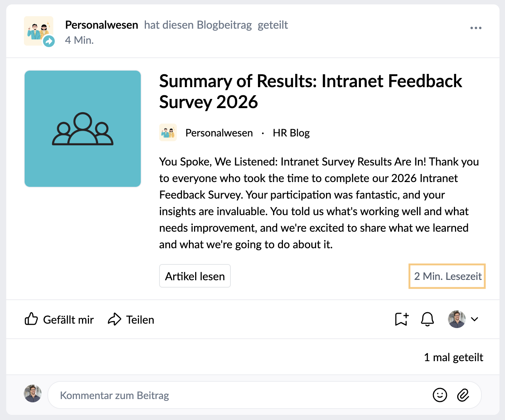Click the Personalwesen avatar in the post header
The image size is (505, 420).
pyautogui.click(x=39, y=31)
